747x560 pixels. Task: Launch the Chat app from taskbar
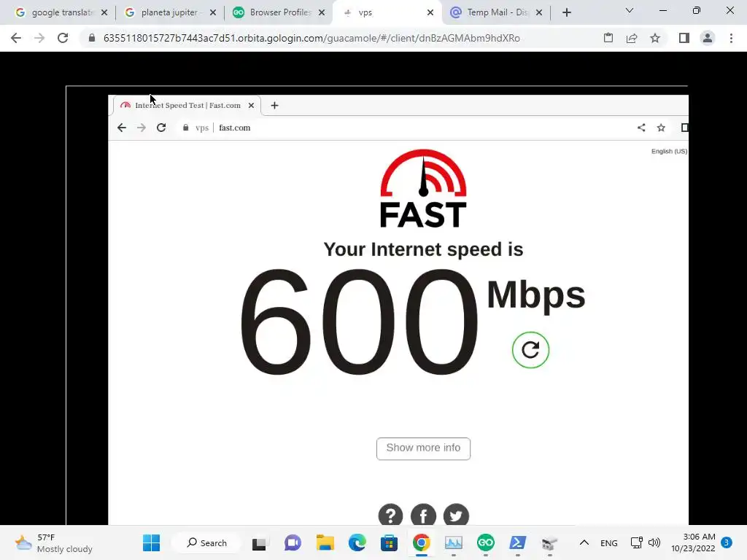293,542
